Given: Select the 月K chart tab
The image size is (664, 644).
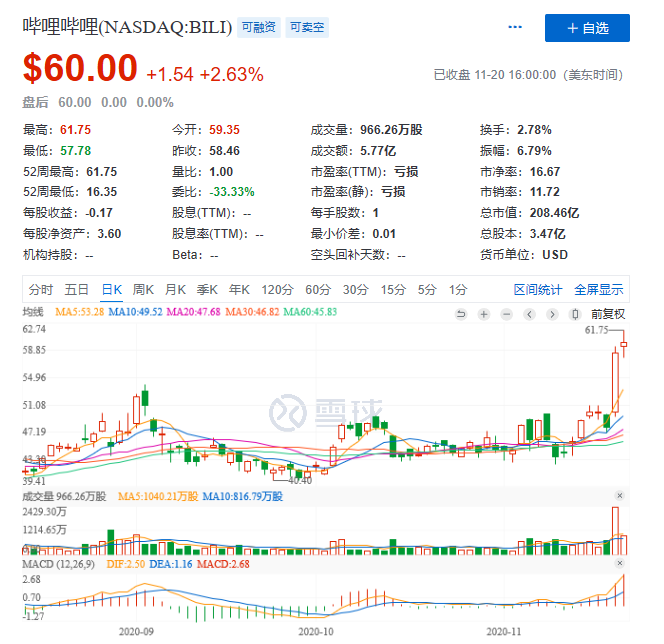Looking at the screenshot, I should pyautogui.click(x=175, y=290).
